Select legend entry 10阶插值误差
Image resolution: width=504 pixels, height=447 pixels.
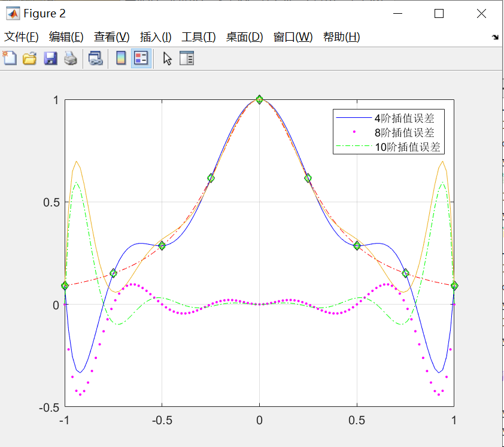tap(408, 147)
